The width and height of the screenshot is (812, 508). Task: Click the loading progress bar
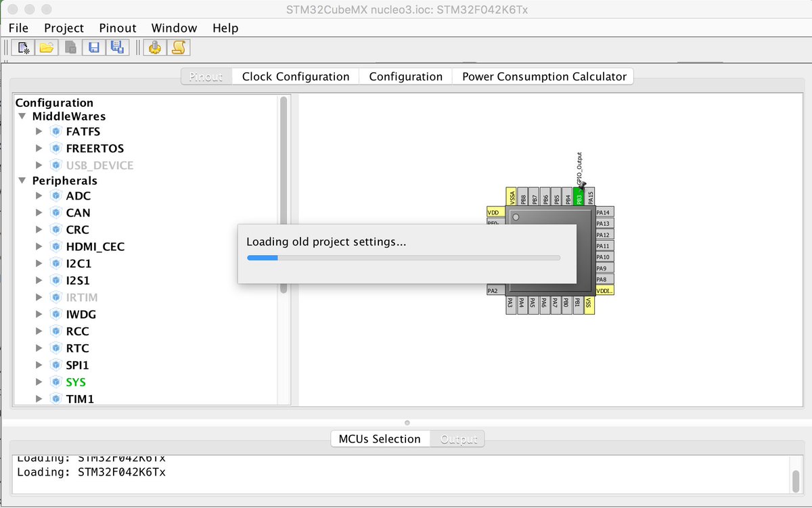[x=404, y=258]
